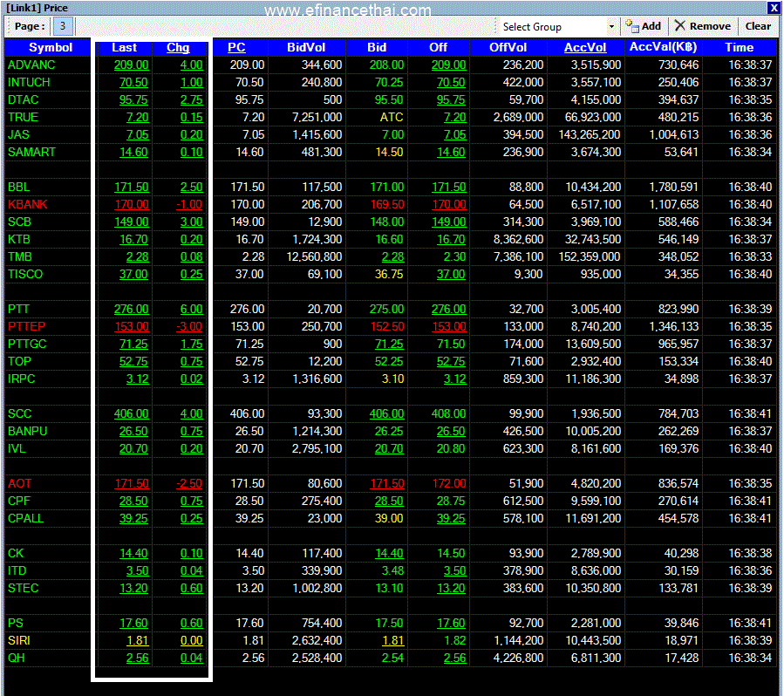The image size is (784, 696).
Task: Select the BBL symbol
Action: point(19,187)
